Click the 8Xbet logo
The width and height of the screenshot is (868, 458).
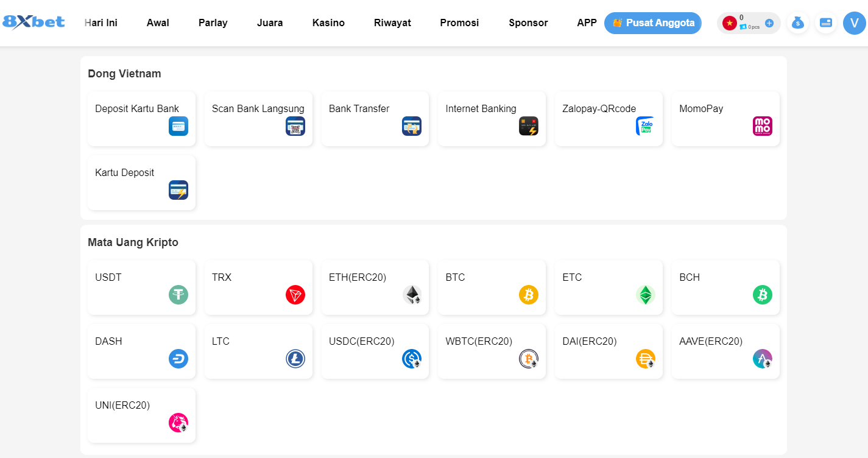click(x=34, y=23)
